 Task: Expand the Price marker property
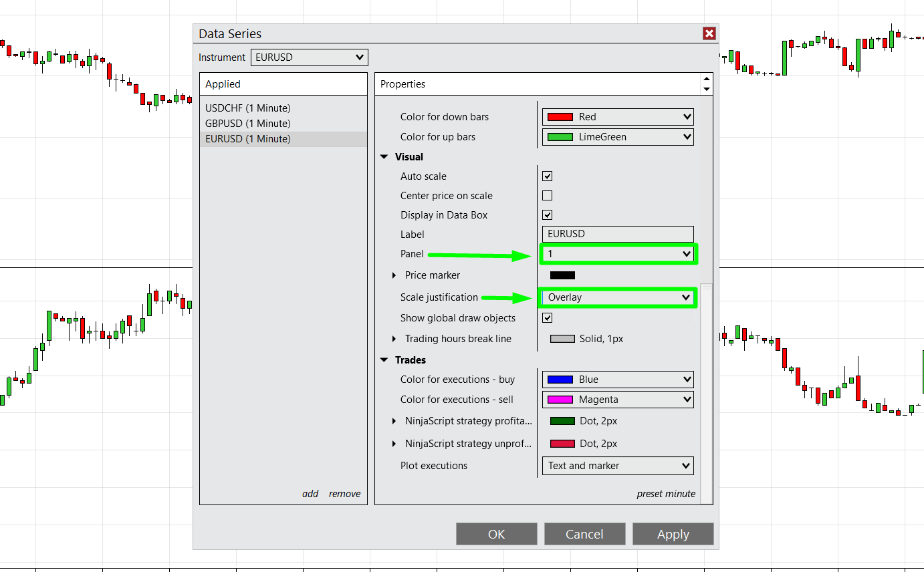(394, 275)
